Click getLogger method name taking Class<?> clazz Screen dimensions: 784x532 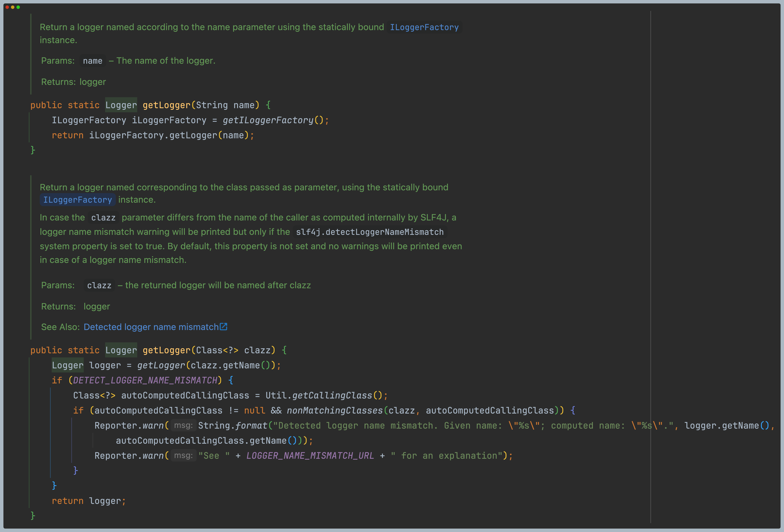tap(166, 350)
